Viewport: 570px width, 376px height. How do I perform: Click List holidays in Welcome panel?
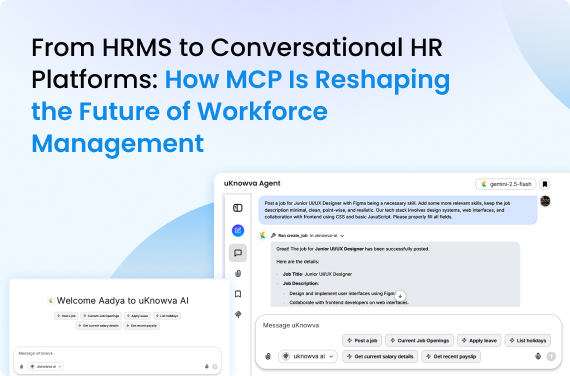click(x=167, y=316)
